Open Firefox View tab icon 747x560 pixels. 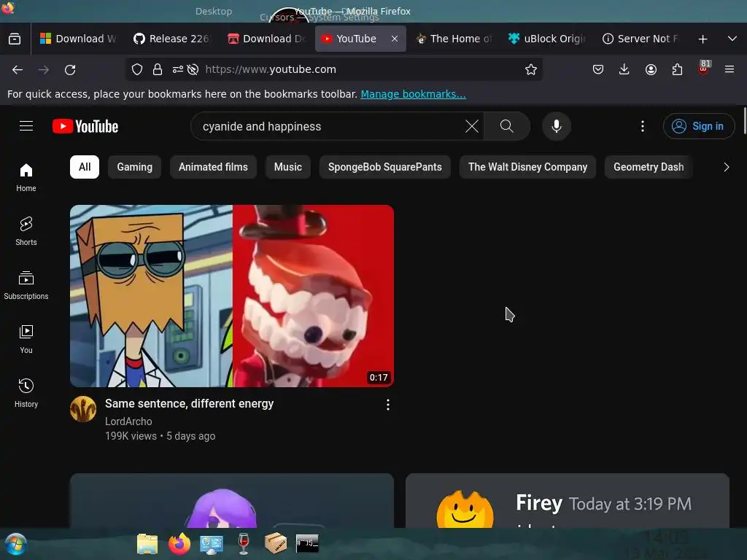[15, 39]
